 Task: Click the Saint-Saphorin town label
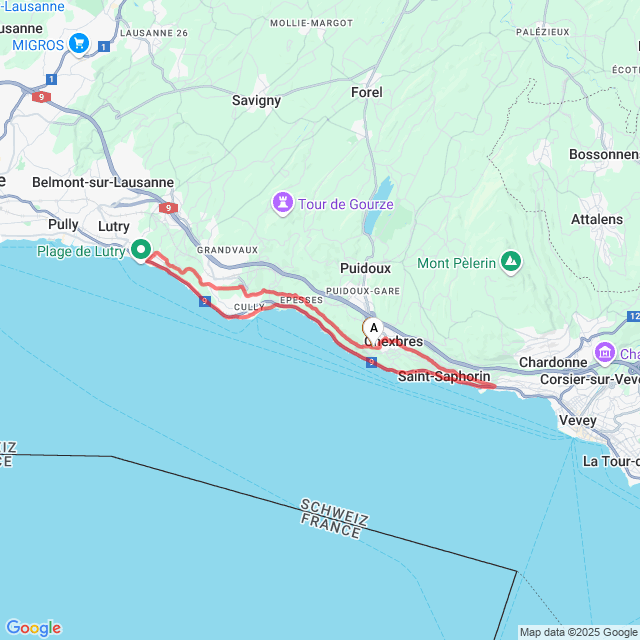[444, 376]
